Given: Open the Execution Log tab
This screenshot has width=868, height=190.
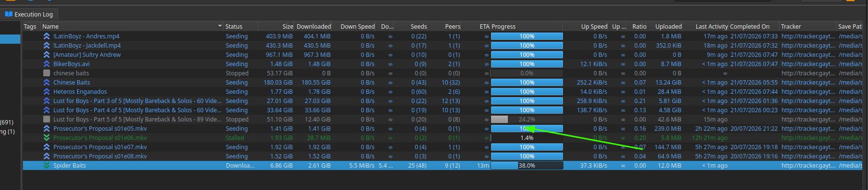Looking at the screenshot, I should pyautogui.click(x=29, y=14).
